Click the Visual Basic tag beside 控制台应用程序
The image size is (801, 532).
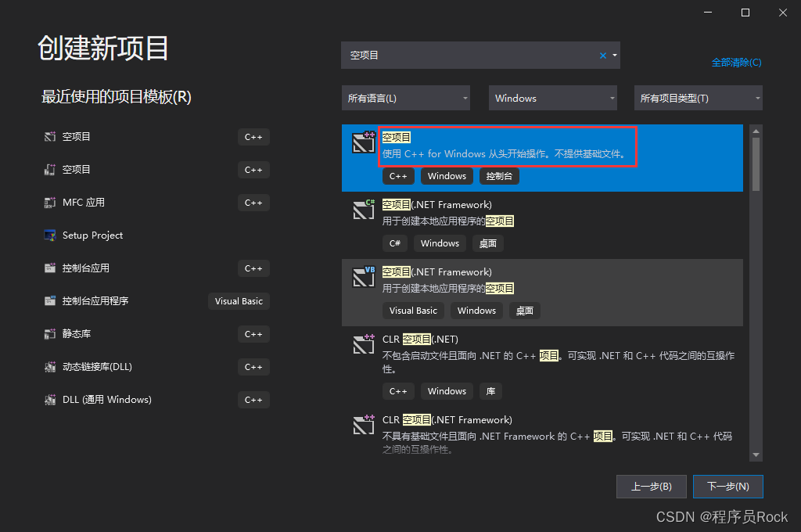click(x=239, y=301)
